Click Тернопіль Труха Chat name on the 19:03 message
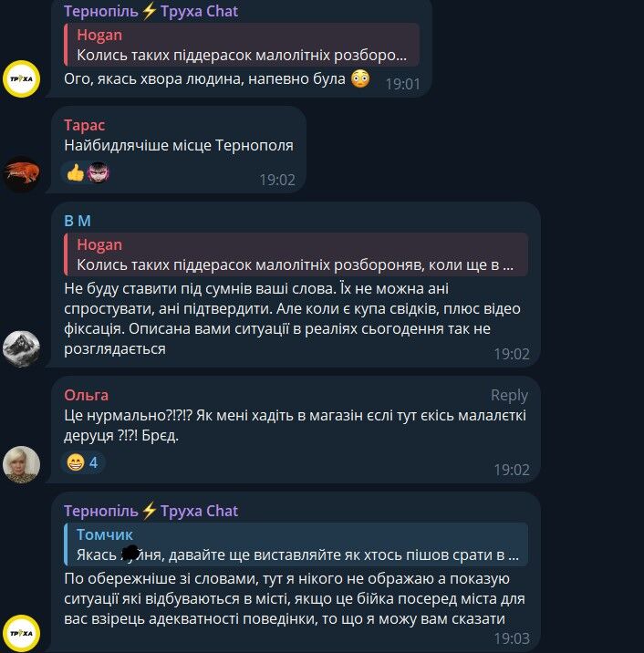This screenshot has height=653, width=644. 151,511
